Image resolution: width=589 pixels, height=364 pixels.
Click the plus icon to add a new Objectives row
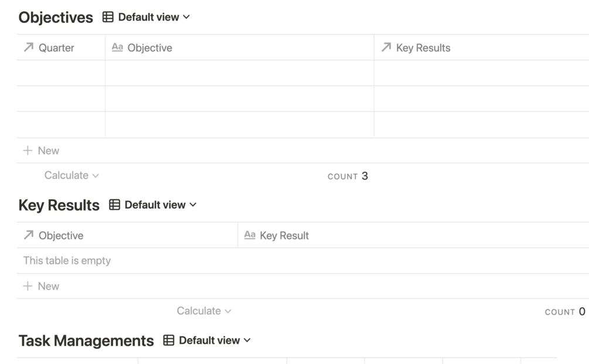pyautogui.click(x=28, y=151)
